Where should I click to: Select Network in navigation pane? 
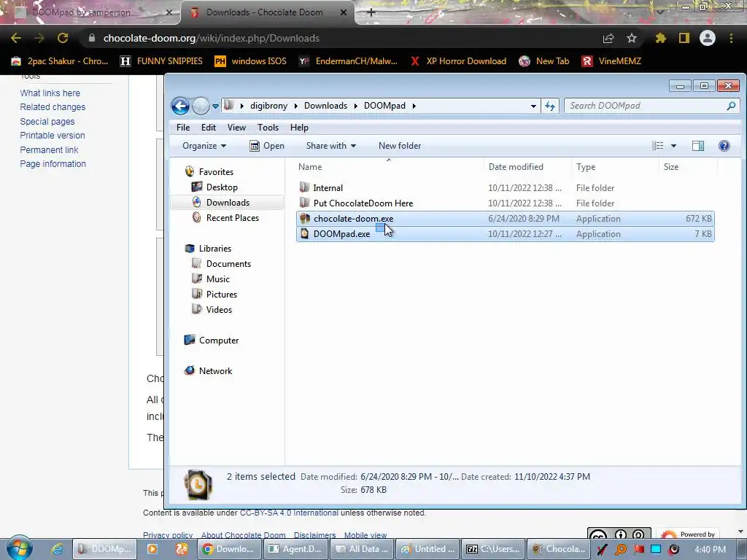point(215,371)
